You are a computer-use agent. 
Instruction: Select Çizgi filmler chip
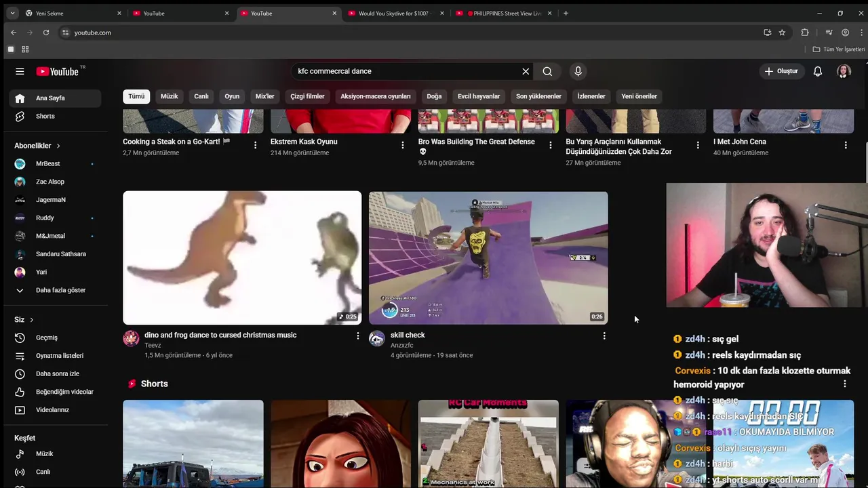tap(307, 96)
